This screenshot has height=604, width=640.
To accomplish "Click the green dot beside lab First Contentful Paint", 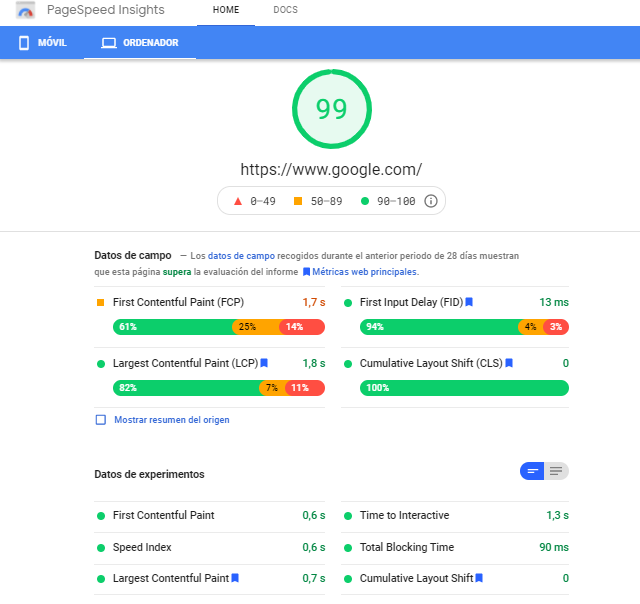I will coord(101,516).
